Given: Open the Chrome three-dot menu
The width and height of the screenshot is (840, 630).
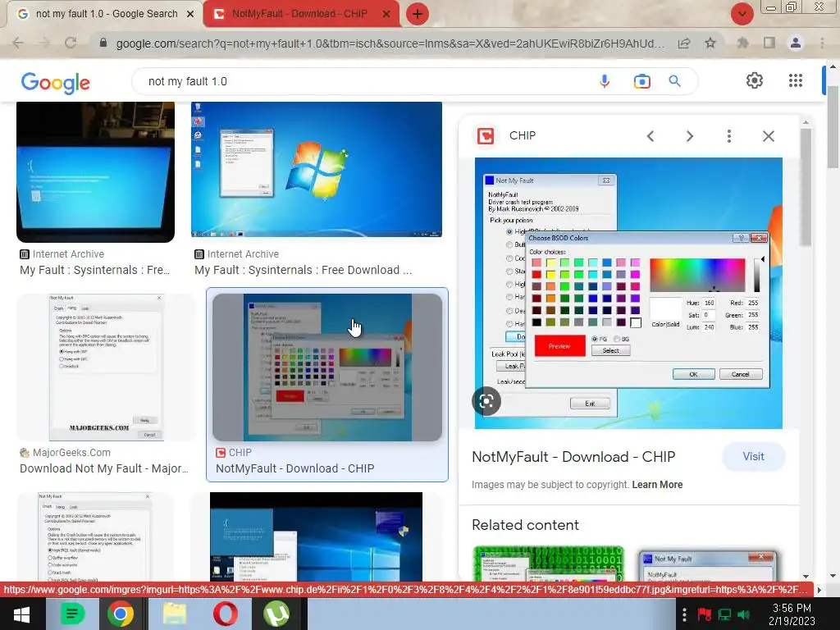Looking at the screenshot, I should pos(822,43).
